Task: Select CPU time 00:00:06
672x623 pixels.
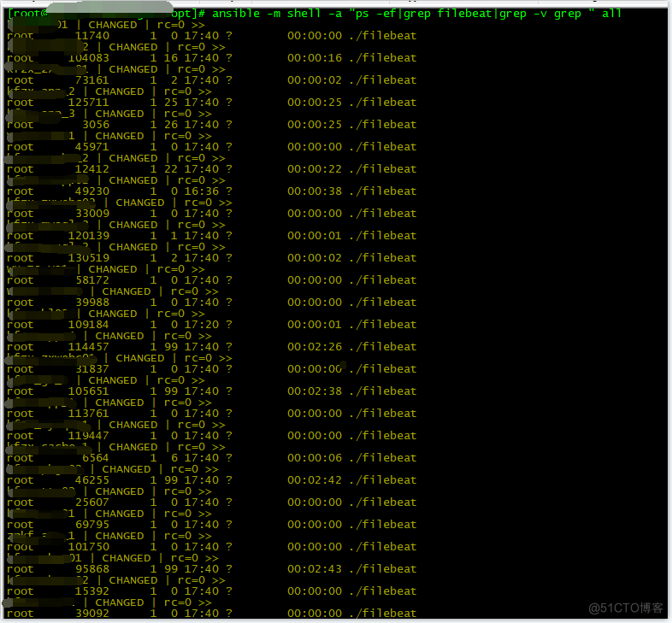Action: (x=315, y=458)
